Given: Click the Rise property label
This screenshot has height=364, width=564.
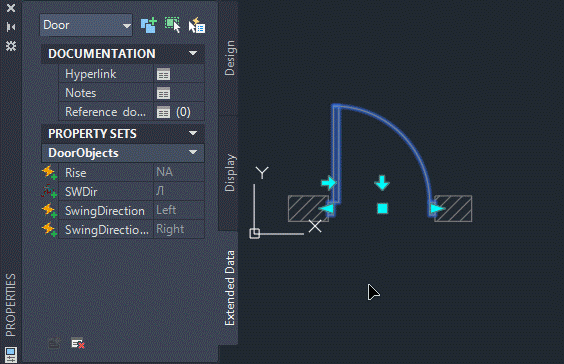Looking at the screenshot, I should point(76,173).
